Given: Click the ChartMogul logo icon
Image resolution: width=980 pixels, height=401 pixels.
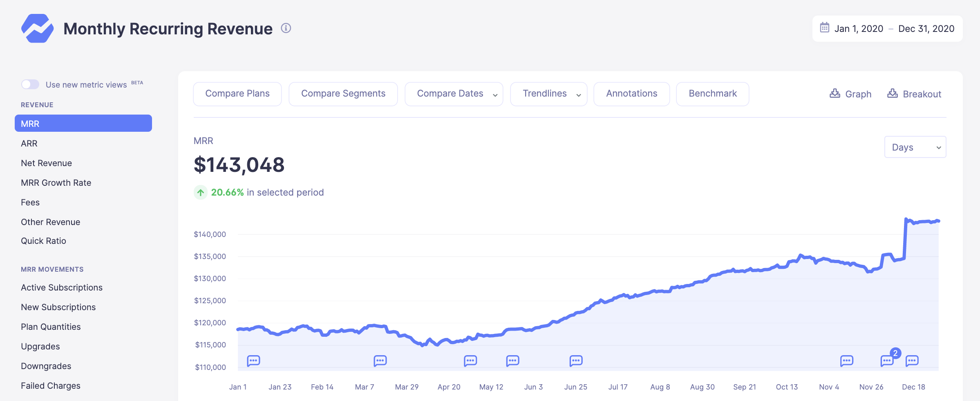Looking at the screenshot, I should pyautogui.click(x=37, y=28).
